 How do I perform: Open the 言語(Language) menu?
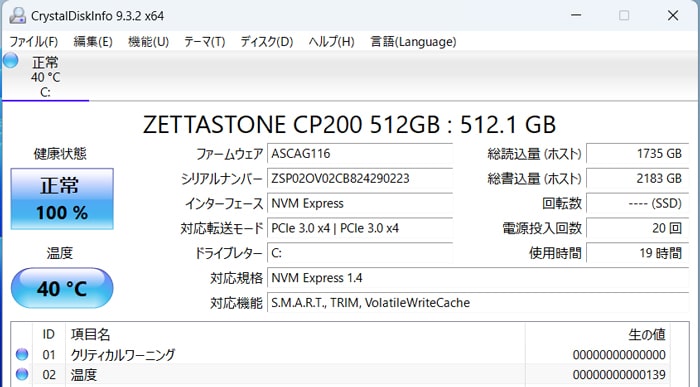pyautogui.click(x=413, y=42)
